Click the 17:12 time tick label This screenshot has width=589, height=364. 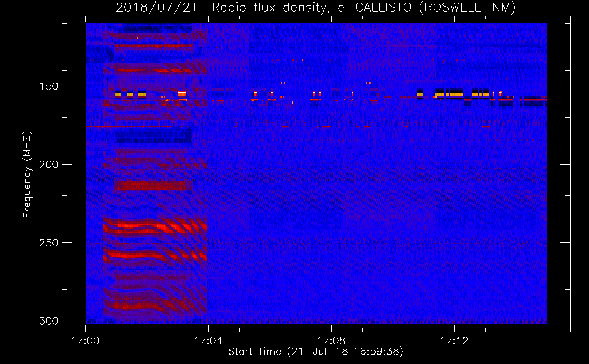[454, 341]
